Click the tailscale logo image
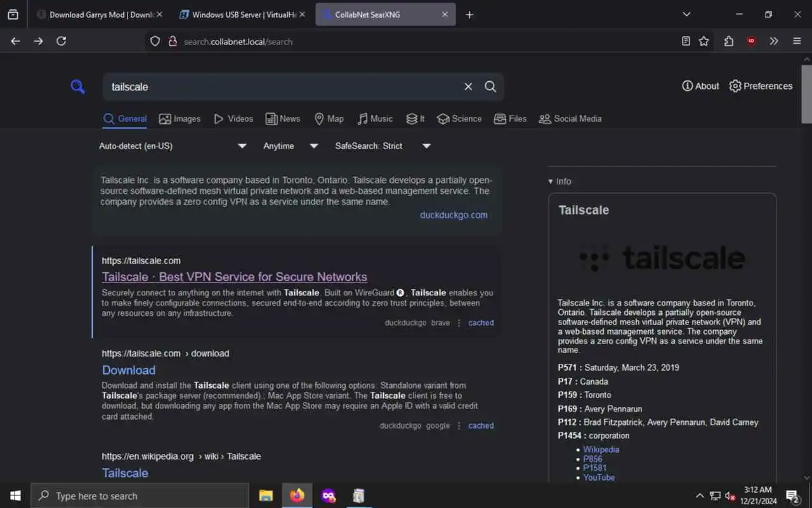This screenshot has height=508, width=812. click(662, 258)
